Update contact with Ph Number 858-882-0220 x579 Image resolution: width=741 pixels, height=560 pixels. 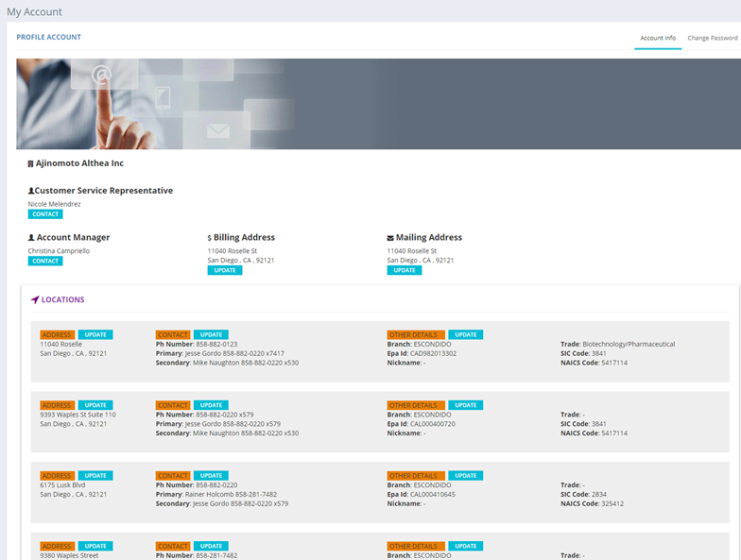(212, 405)
